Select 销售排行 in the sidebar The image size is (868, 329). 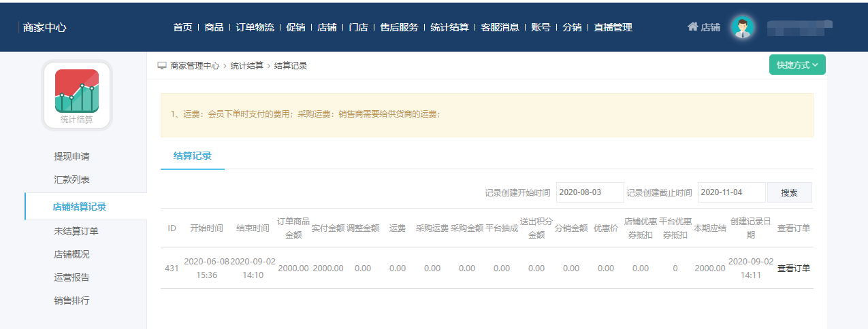click(x=71, y=300)
